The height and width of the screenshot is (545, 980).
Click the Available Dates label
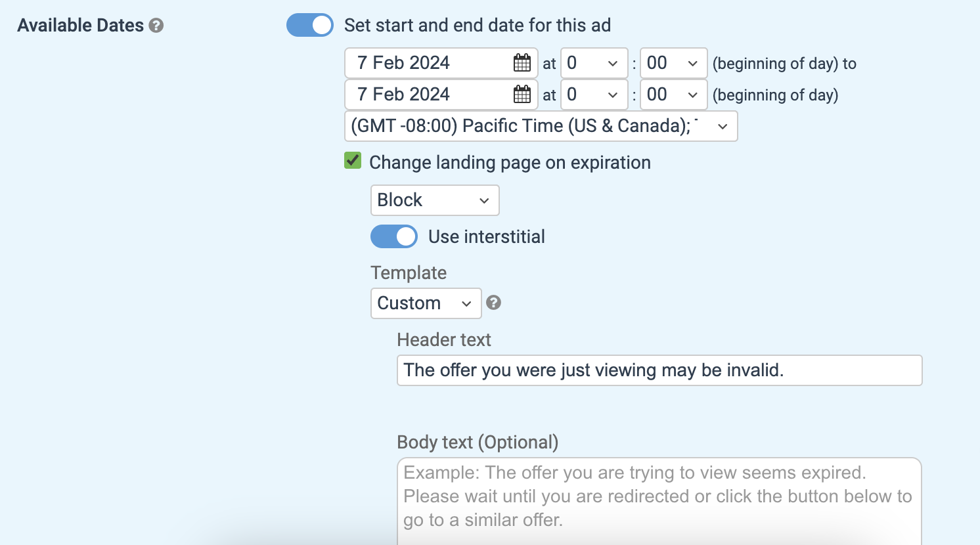pyautogui.click(x=81, y=26)
